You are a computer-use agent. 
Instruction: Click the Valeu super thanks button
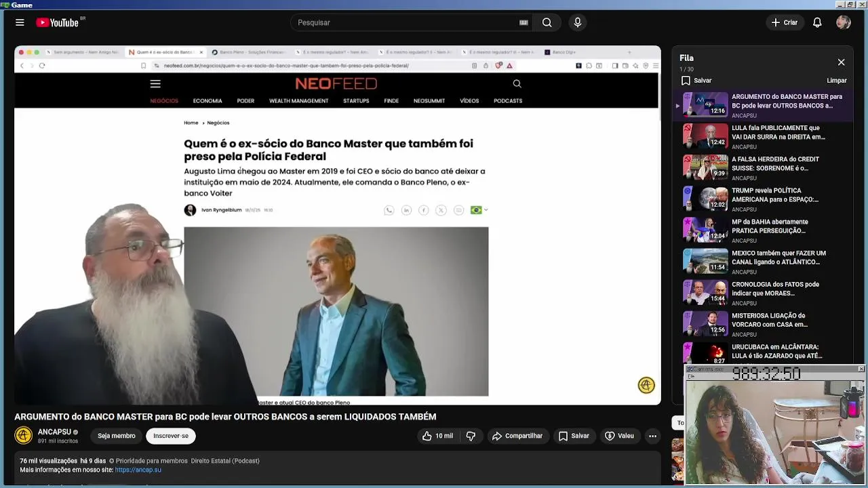point(619,436)
